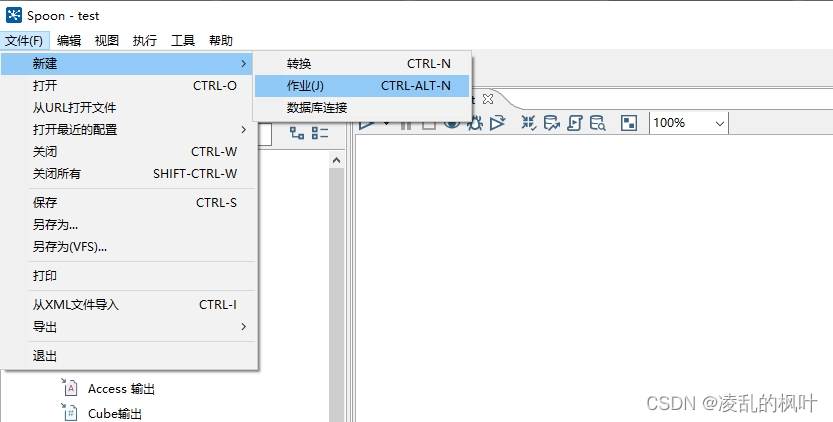Click the explore database icon
The image size is (833, 422).
tap(597, 123)
